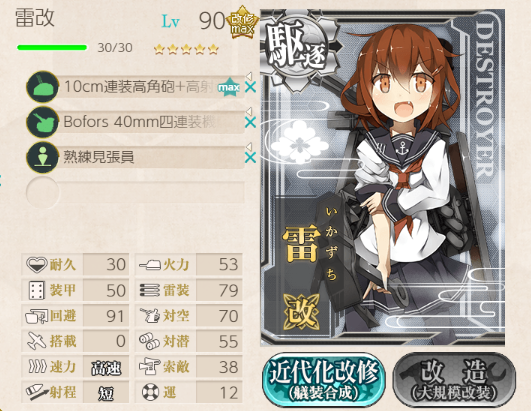Click the 運 lifebuoy icon

(x=150, y=392)
